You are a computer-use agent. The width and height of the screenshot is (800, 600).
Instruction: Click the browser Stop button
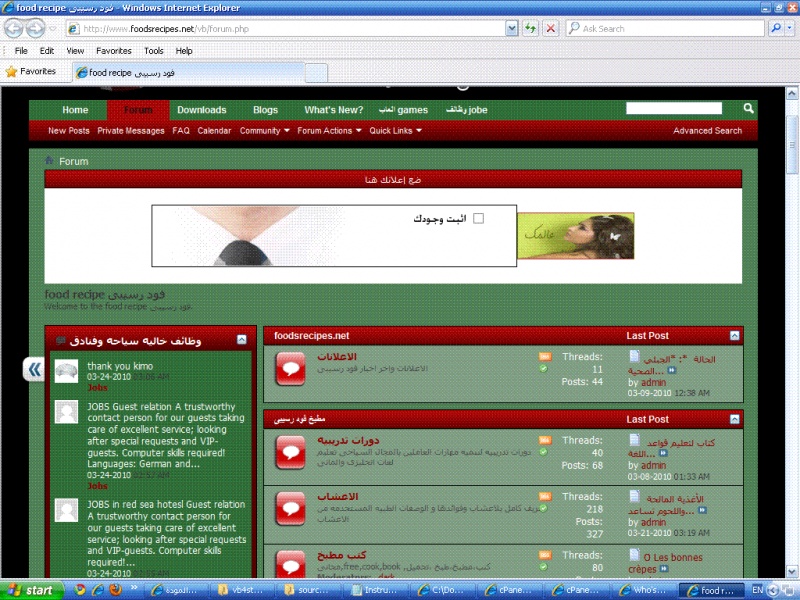(x=550, y=28)
